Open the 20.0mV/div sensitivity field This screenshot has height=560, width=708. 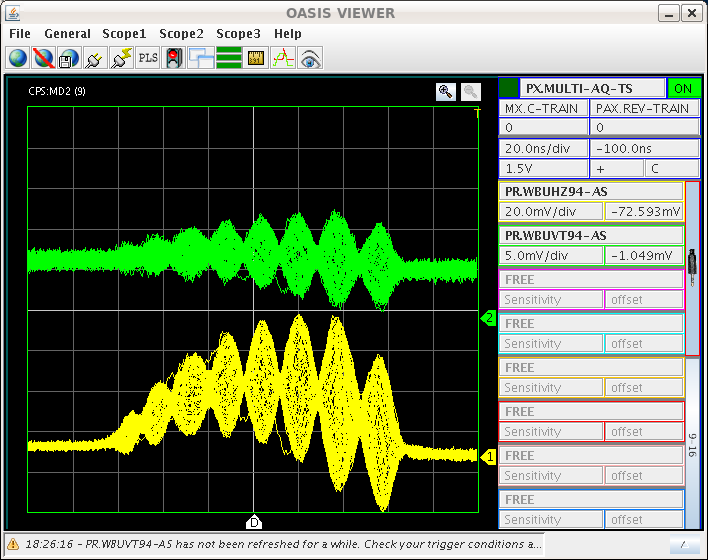(x=551, y=212)
